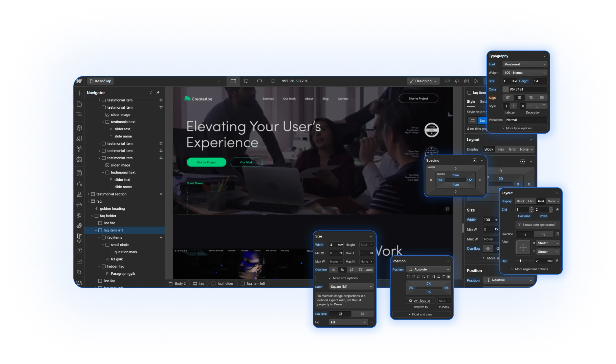Image resolution: width=616 pixels, height=364 pixels.
Task: Click faq holder in the breadcrumb bar
Action: click(223, 284)
